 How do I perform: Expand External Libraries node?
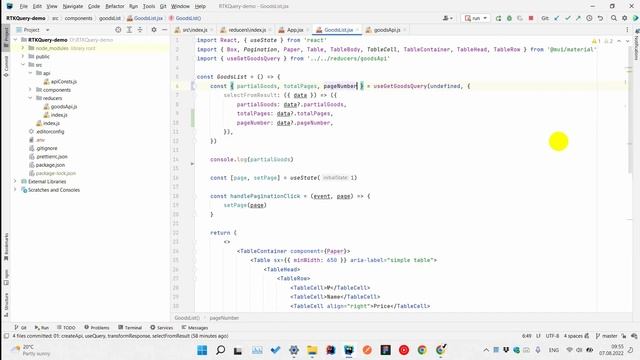16,182
